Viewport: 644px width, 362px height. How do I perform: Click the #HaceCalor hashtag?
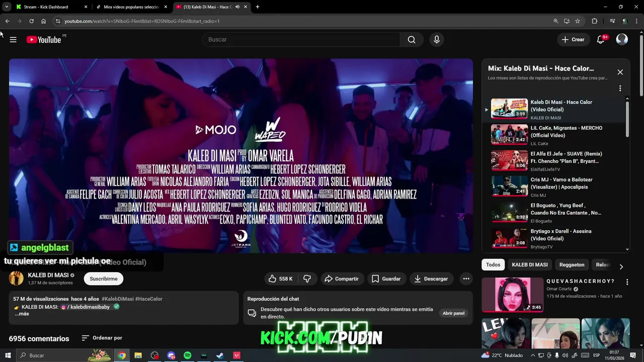[148, 299]
